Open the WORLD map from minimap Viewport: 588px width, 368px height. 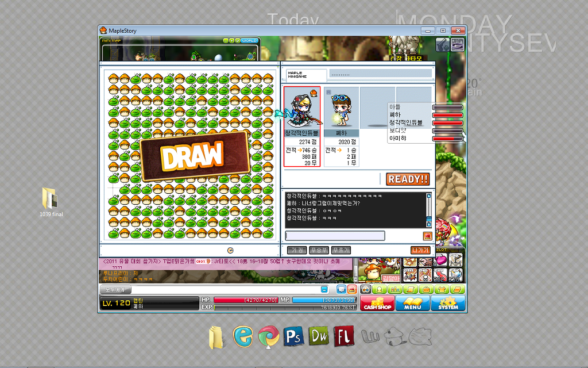249,41
